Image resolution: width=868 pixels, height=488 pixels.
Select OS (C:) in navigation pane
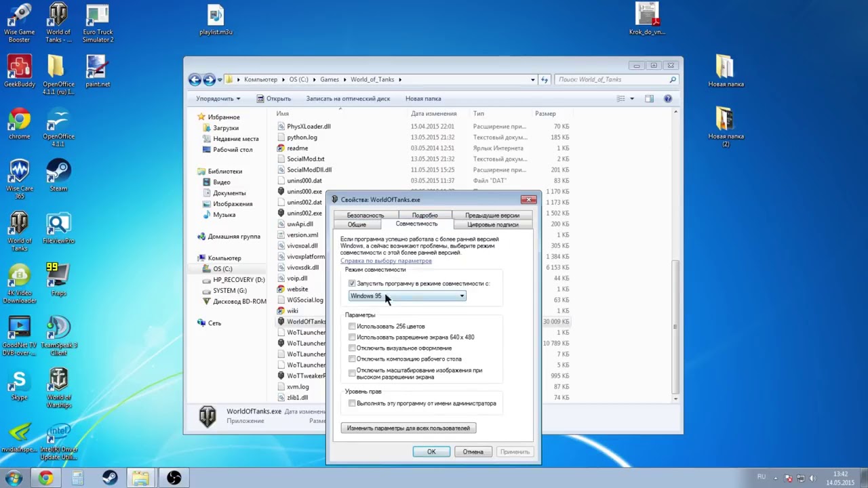[x=222, y=268]
